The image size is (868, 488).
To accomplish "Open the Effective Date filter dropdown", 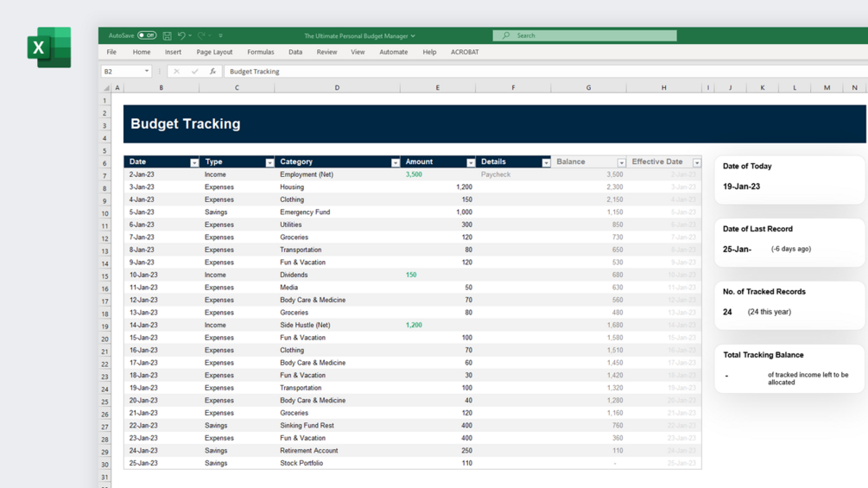I will (696, 162).
